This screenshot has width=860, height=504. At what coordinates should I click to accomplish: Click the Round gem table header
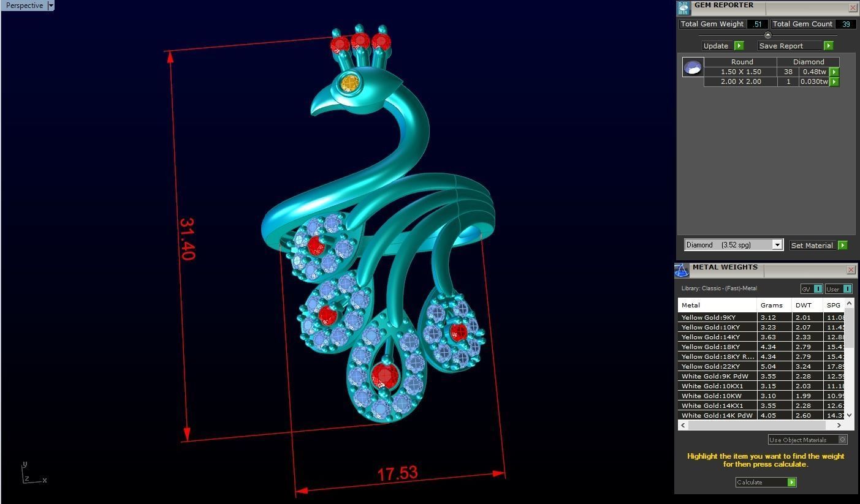tap(742, 62)
